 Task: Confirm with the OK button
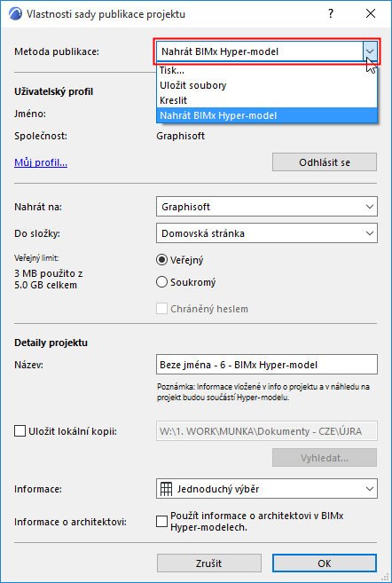click(x=325, y=563)
